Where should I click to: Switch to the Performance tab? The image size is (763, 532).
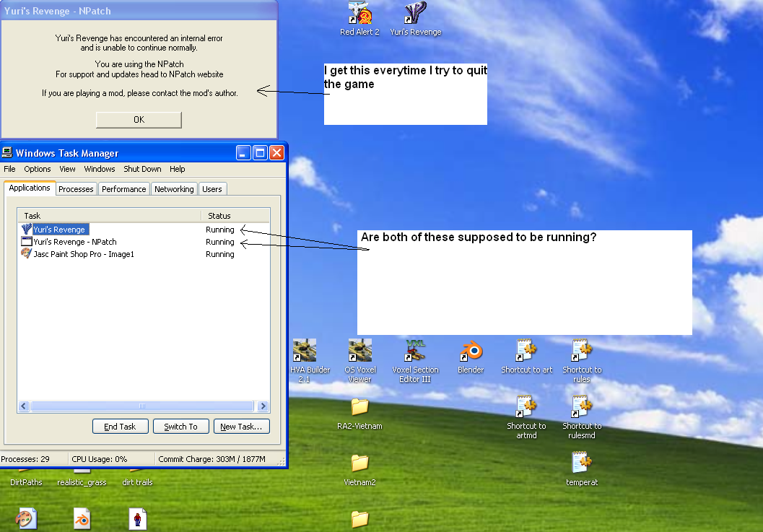pos(123,189)
